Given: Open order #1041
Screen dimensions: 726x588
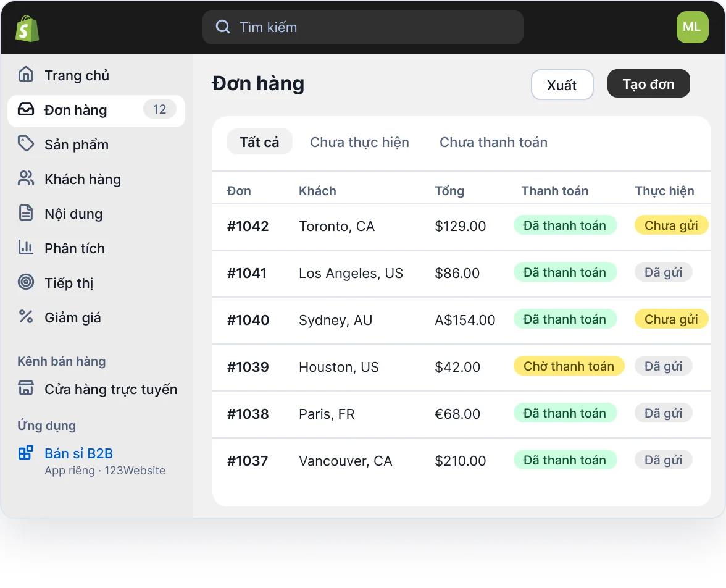Looking at the screenshot, I should pyautogui.click(x=247, y=274).
